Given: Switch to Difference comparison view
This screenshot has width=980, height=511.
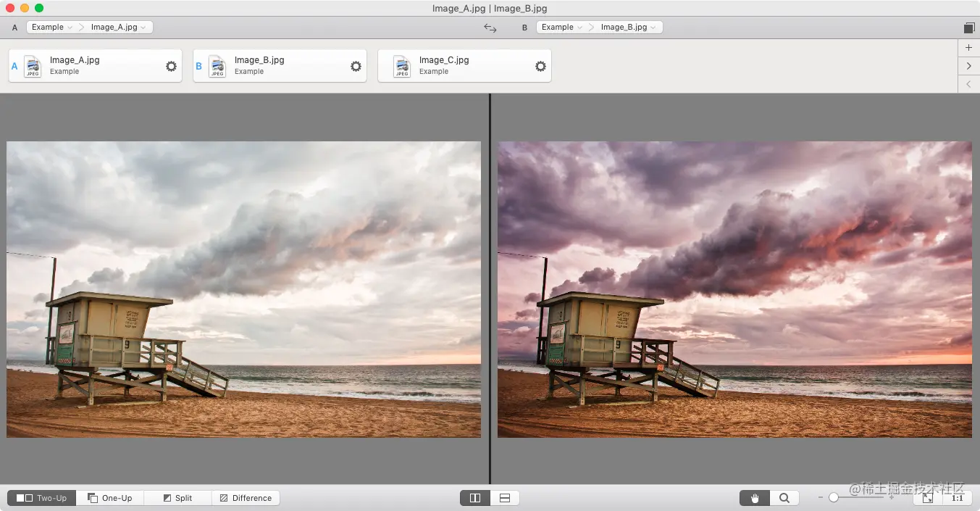Looking at the screenshot, I should (x=246, y=498).
